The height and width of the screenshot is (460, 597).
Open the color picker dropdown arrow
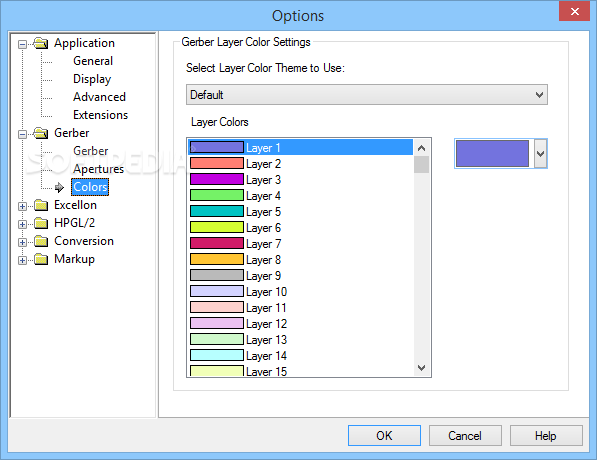[540, 154]
